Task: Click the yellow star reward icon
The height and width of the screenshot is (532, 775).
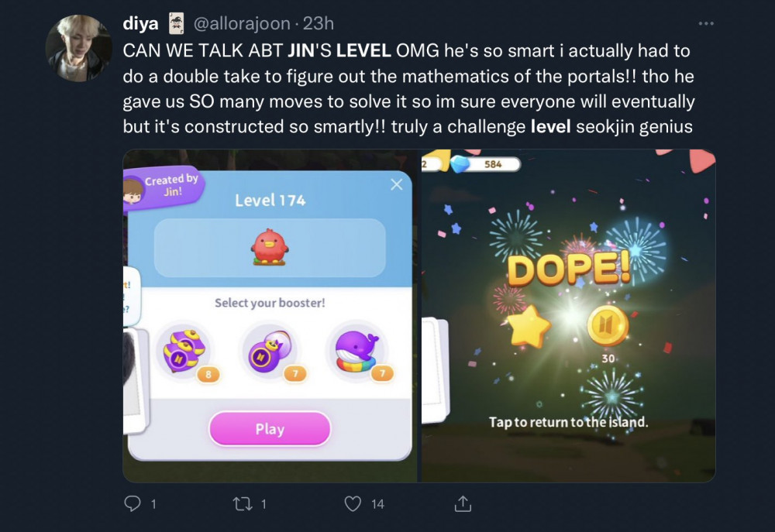Action: [529, 326]
